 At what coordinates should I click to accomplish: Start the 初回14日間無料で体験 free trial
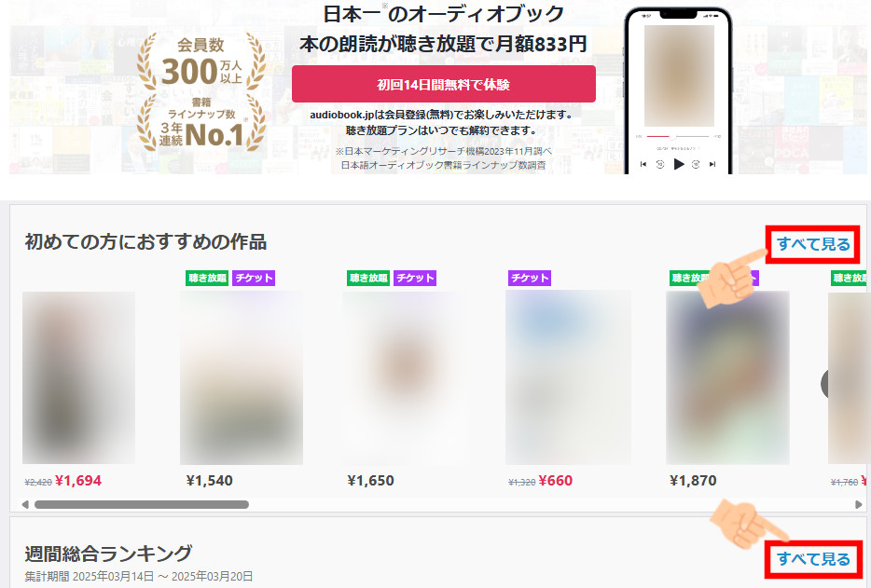click(443, 84)
